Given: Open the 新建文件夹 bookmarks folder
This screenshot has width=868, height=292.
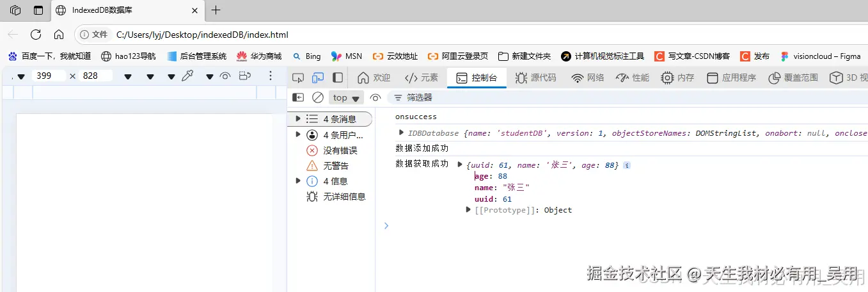Looking at the screenshot, I should tap(525, 56).
